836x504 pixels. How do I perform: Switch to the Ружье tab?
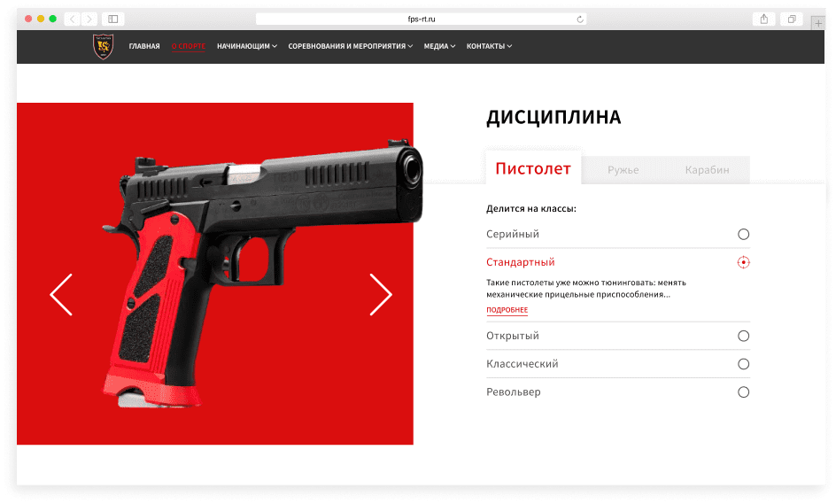tap(623, 170)
